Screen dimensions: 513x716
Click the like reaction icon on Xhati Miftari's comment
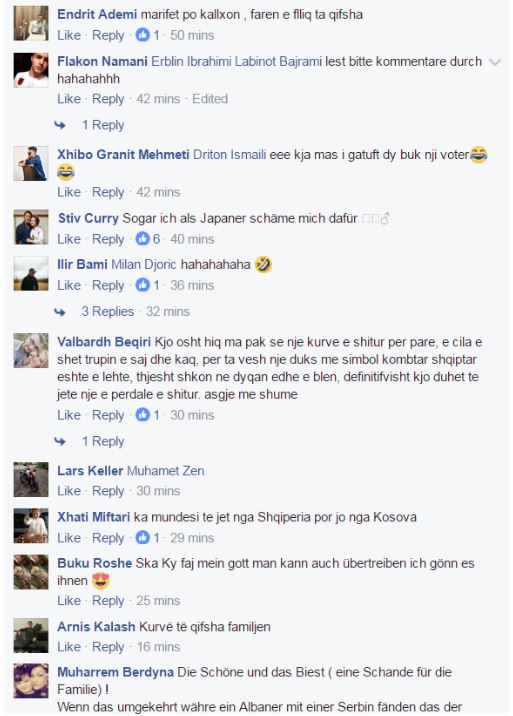point(143,538)
